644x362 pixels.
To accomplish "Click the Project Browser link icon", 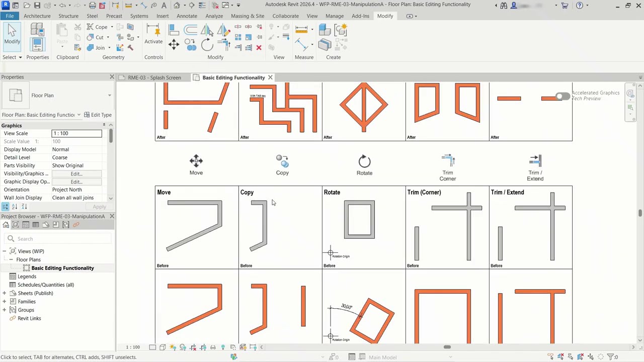I will [x=76, y=225].
